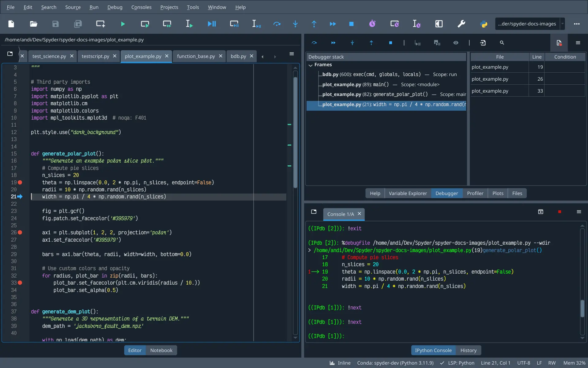Open the working directory dropdown
588x368 pixels.
(x=563, y=24)
